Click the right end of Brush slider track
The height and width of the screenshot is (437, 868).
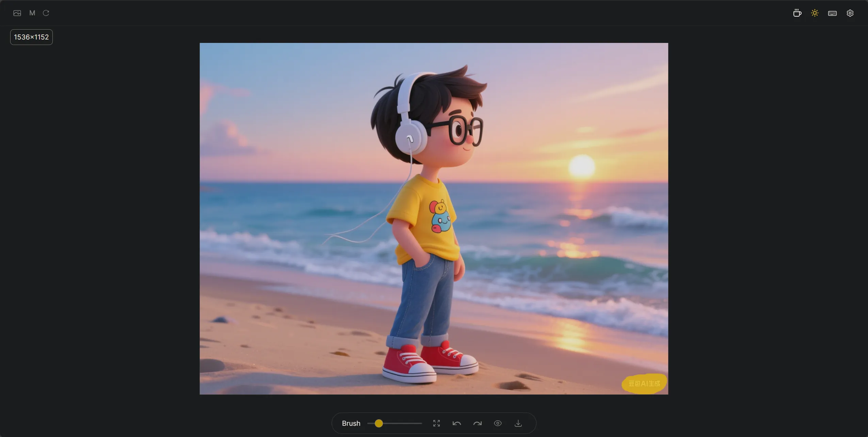(421, 423)
